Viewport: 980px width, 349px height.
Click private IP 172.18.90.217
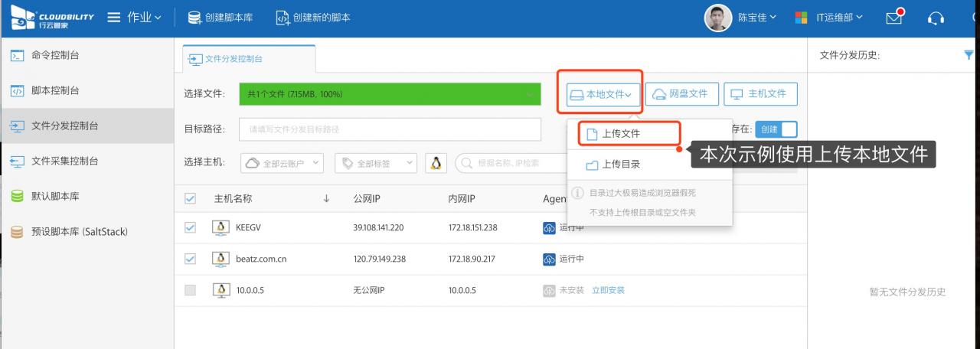472,259
